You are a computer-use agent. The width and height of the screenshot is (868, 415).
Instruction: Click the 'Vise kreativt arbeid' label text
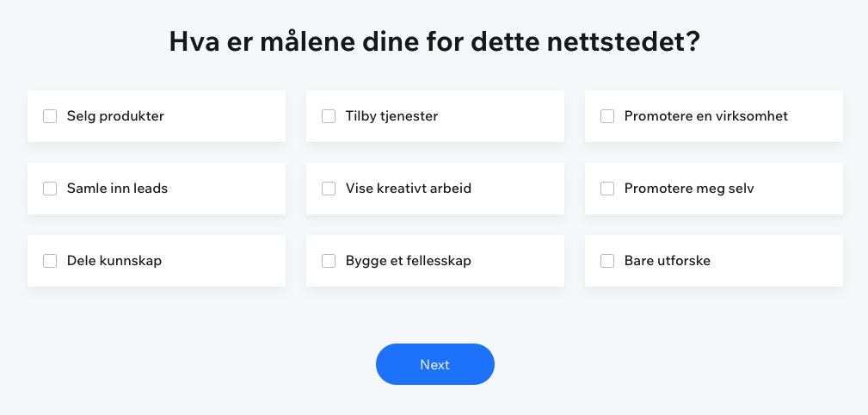(x=408, y=189)
